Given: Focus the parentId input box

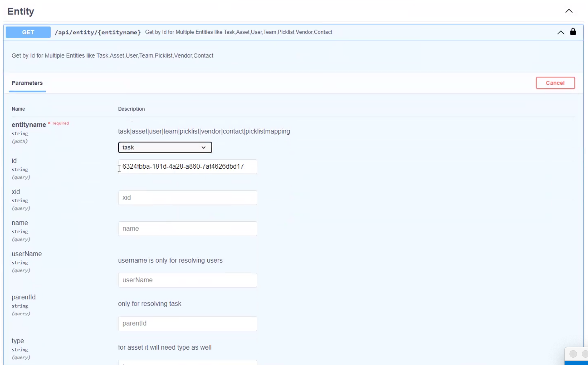Looking at the screenshot, I should (x=187, y=323).
